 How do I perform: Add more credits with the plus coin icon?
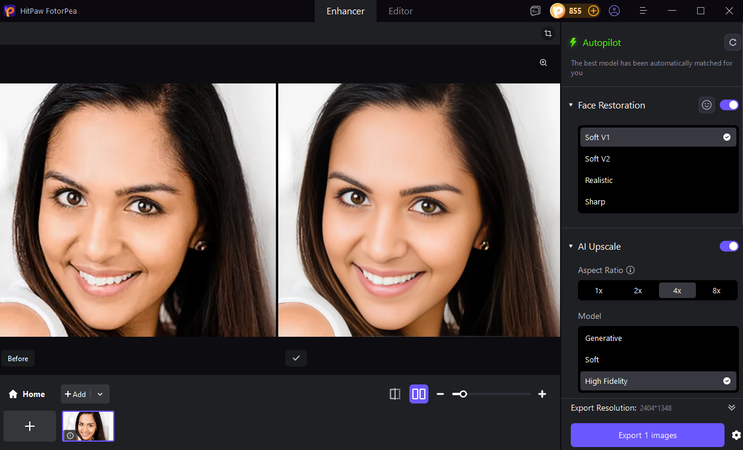click(x=593, y=11)
